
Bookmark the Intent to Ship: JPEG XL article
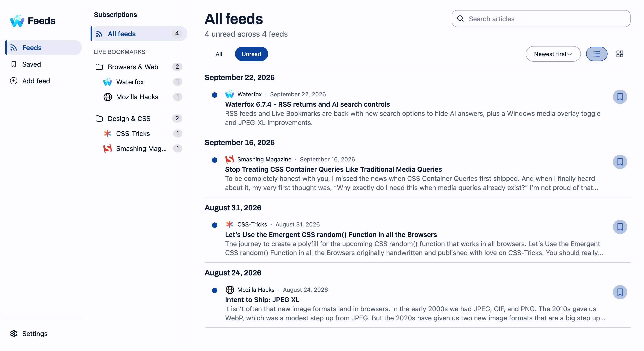coord(620,292)
